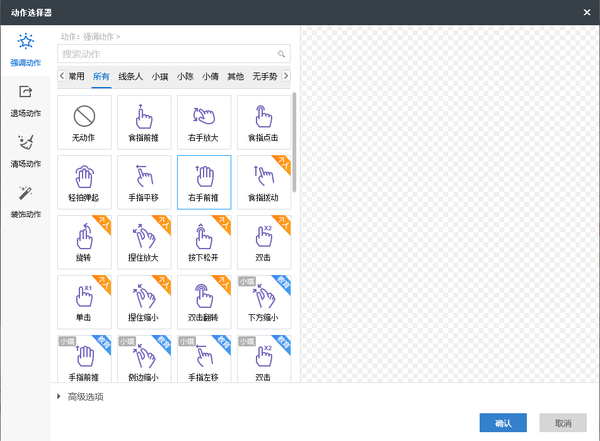Select the 双击 gesture tagged 小琪
This screenshot has height=441, width=600.
(264, 359)
